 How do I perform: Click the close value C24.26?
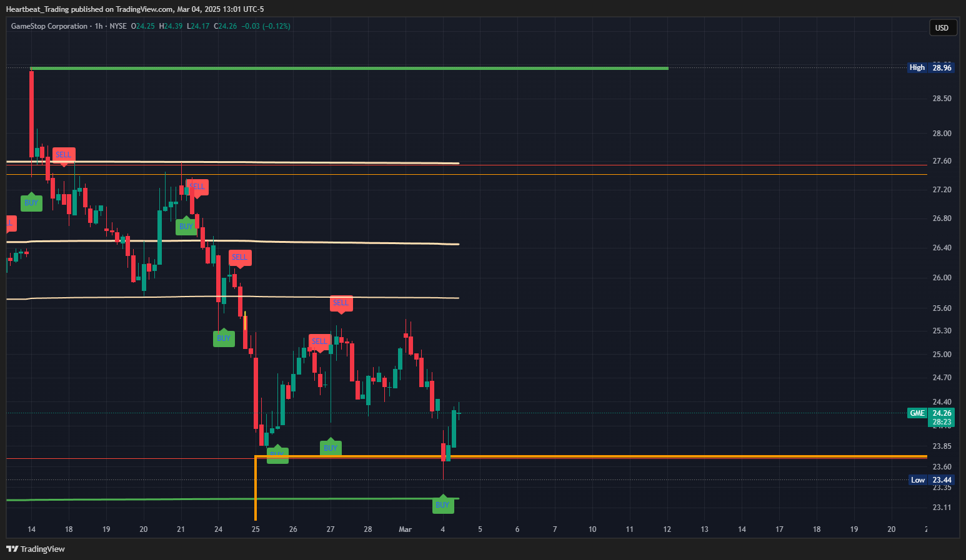[x=226, y=26]
